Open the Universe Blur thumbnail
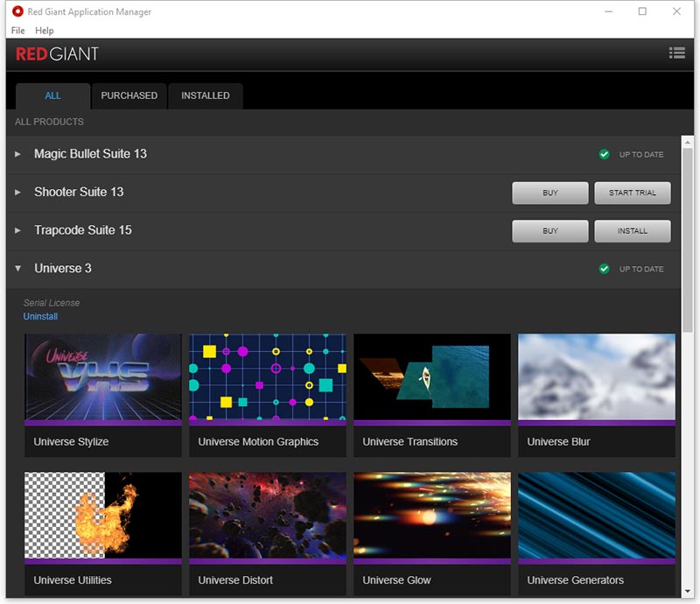This screenshot has height=604, width=700. pos(597,377)
